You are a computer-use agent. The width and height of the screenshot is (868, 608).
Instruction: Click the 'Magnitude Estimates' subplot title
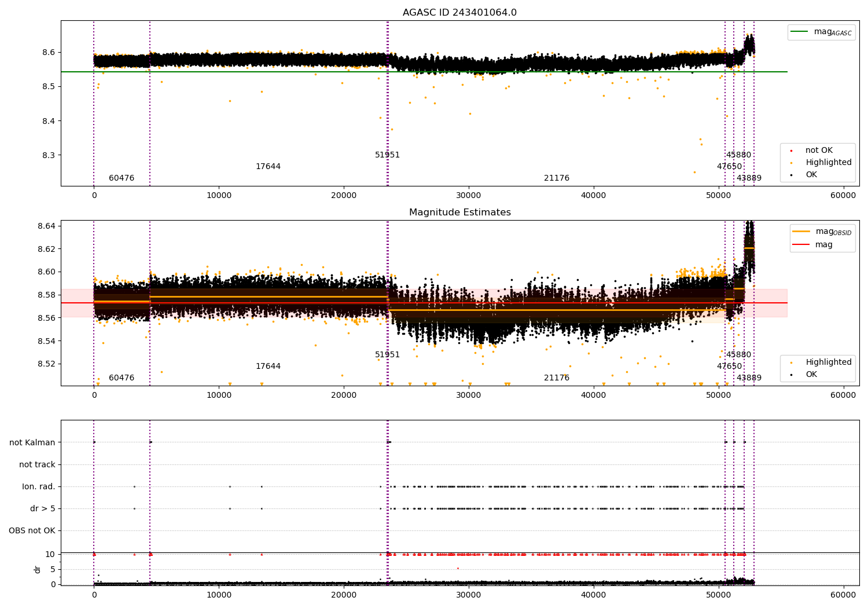(x=460, y=213)
